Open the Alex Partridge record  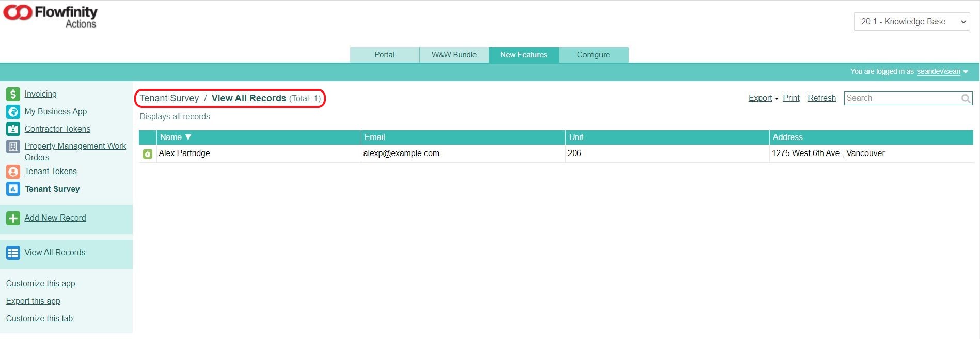pyautogui.click(x=184, y=153)
